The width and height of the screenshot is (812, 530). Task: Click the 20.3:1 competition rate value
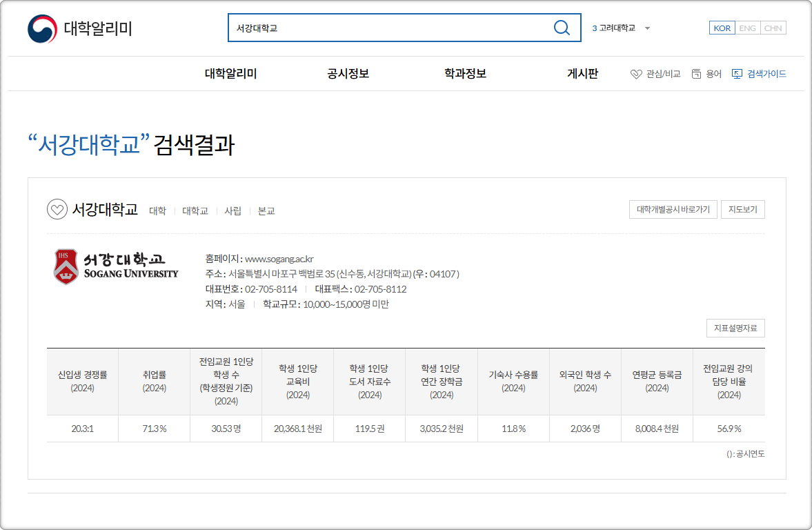(x=82, y=429)
